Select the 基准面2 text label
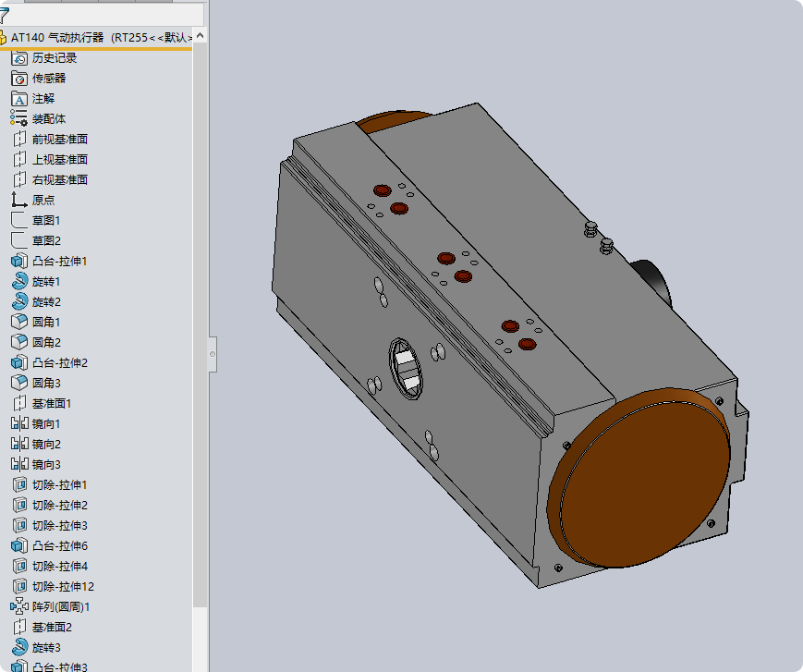 point(52,627)
